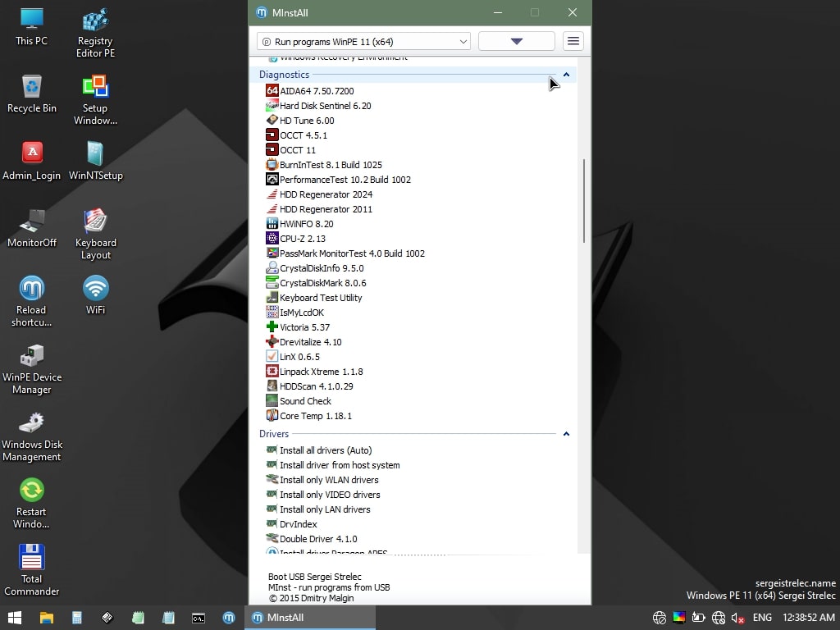Launch the Setup Windows desktop shortcut
Screen dimensions: 840x630
point(95,100)
